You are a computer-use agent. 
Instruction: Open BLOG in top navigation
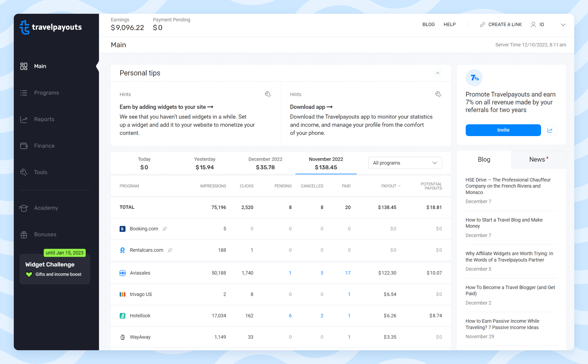click(x=428, y=25)
